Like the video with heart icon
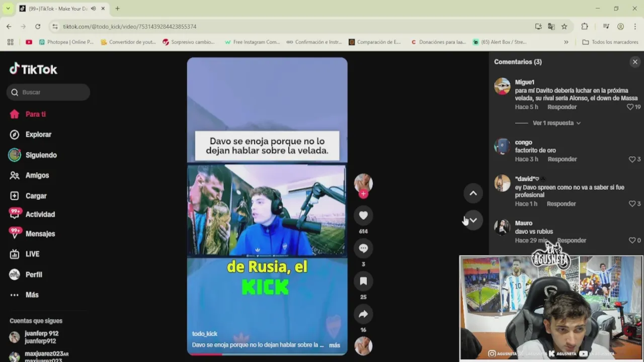 (x=363, y=215)
